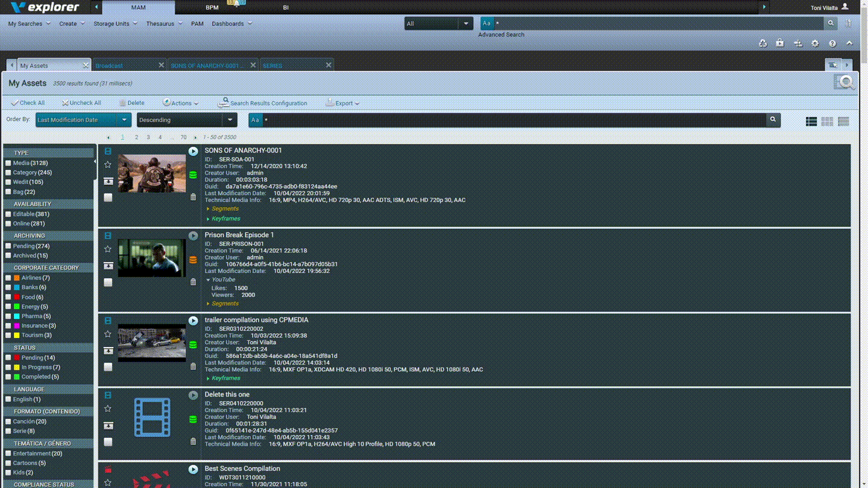The width and height of the screenshot is (868, 488).
Task: Open the Broadcast tab
Action: (x=129, y=65)
